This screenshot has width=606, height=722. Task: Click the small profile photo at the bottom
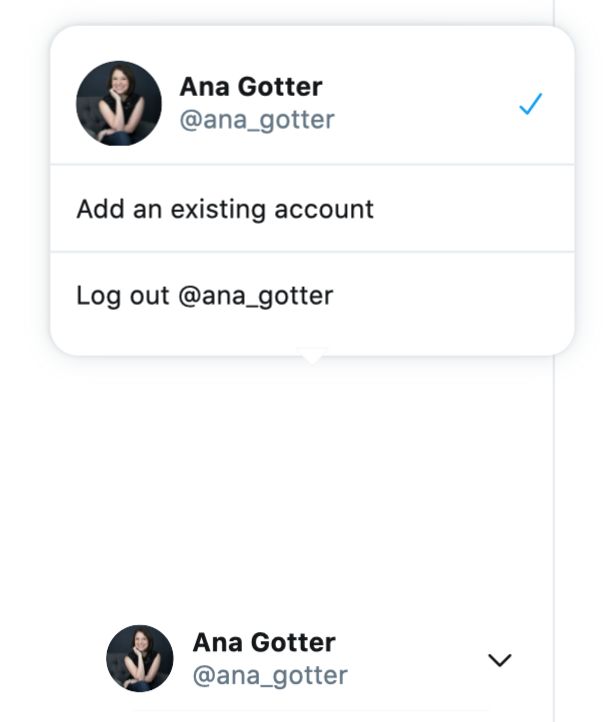click(140, 658)
